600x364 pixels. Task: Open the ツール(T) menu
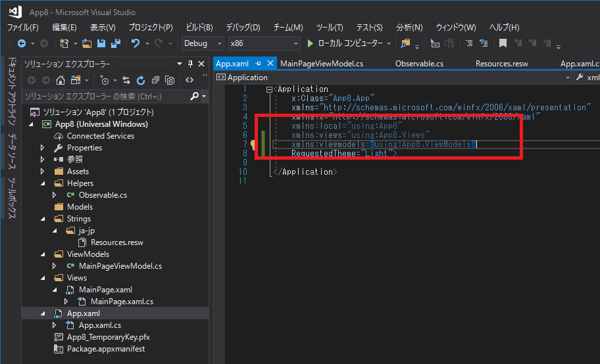(330, 28)
